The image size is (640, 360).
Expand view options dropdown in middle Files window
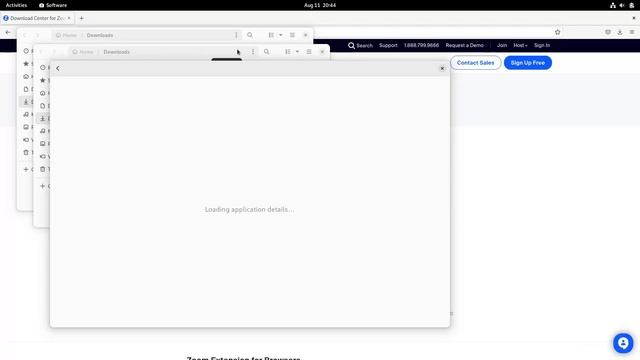pyautogui.click(x=297, y=52)
